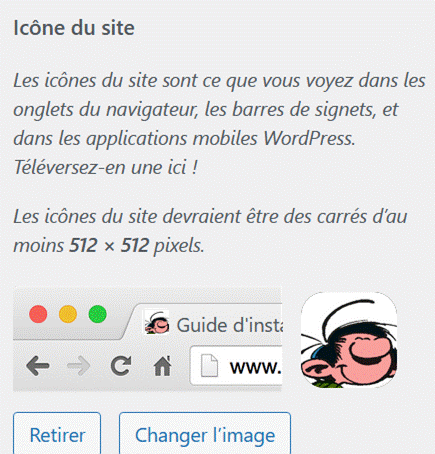The height and width of the screenshot is (454, 435).
Task: Click the home icon in preview
Action: (162, 366)
